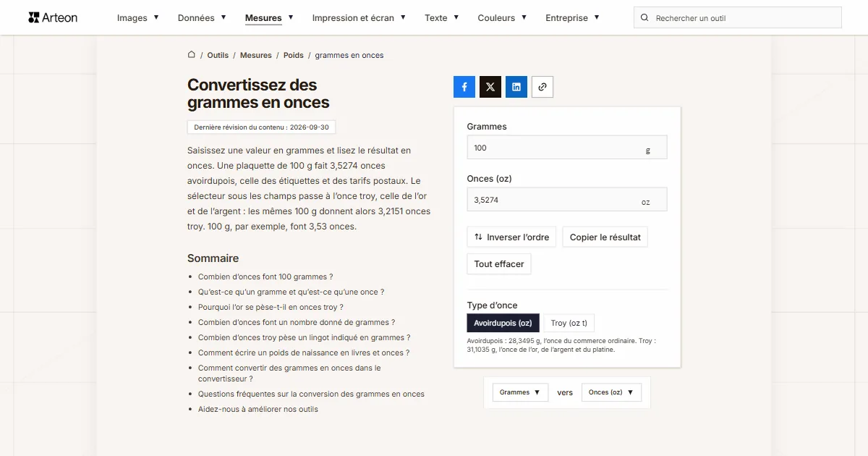Open the Outils breadcrumb link
The height and width of the screenshot is (456, 868).
[x=218, y=55]
